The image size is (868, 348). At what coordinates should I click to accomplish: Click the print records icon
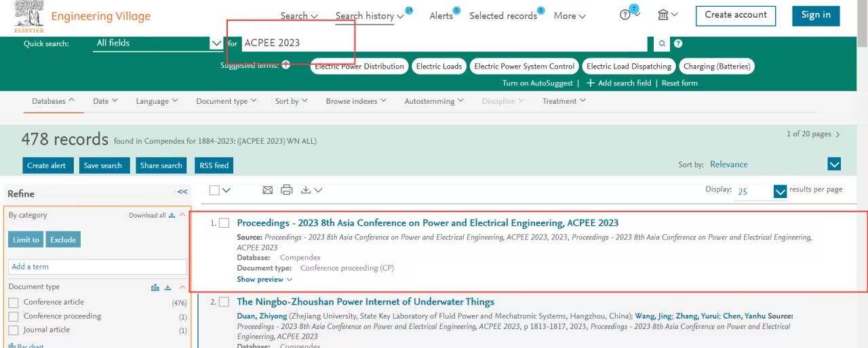point(287,190)
